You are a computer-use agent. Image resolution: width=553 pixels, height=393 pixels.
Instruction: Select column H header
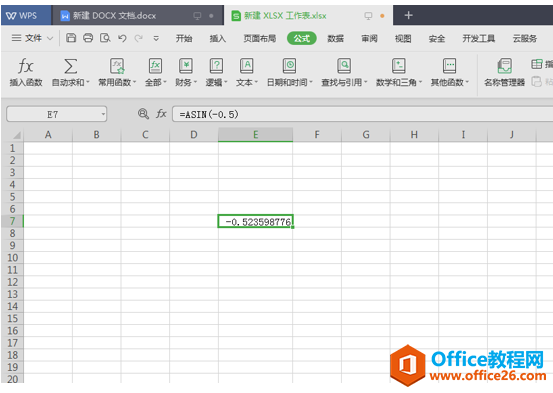point(414,134)
